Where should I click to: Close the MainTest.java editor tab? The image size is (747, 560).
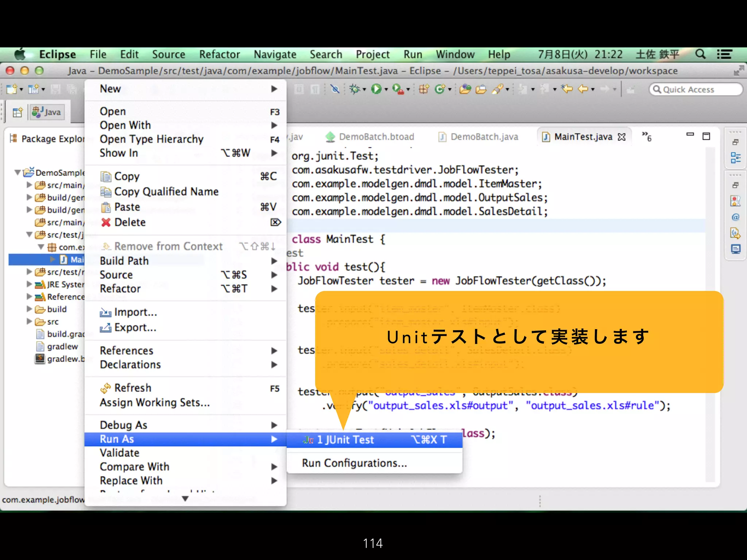[x=622, y=137]
